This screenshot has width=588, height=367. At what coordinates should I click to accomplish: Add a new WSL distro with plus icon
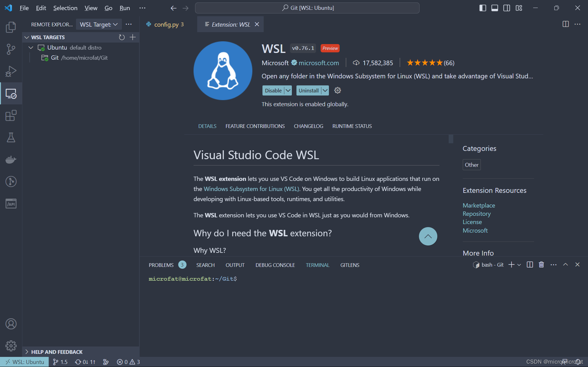pos(133,37)
